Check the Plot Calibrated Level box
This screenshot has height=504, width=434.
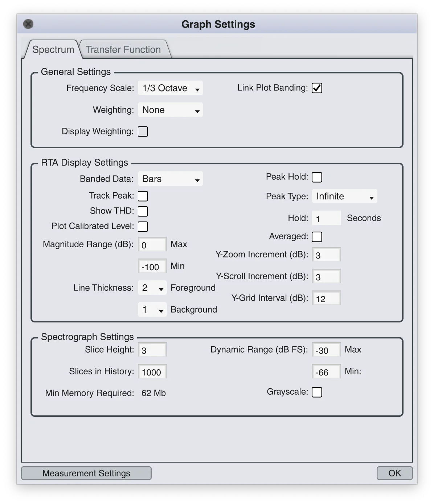click(143, 227)
